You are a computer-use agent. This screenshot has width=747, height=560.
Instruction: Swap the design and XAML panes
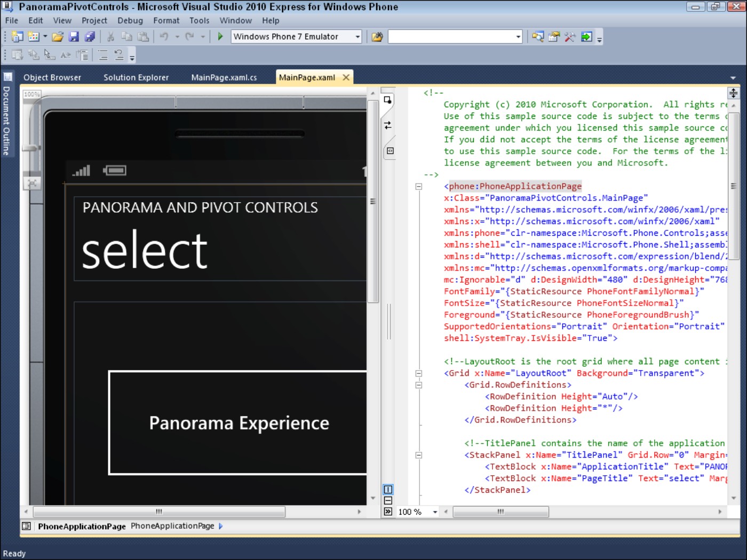pos(388,125)
